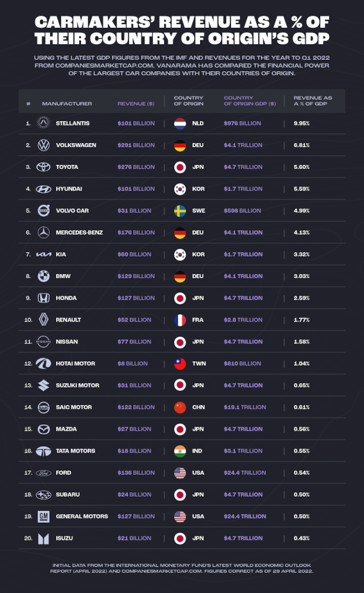
Task: Click the Stellantis logo icon
Action: point(44,123)
